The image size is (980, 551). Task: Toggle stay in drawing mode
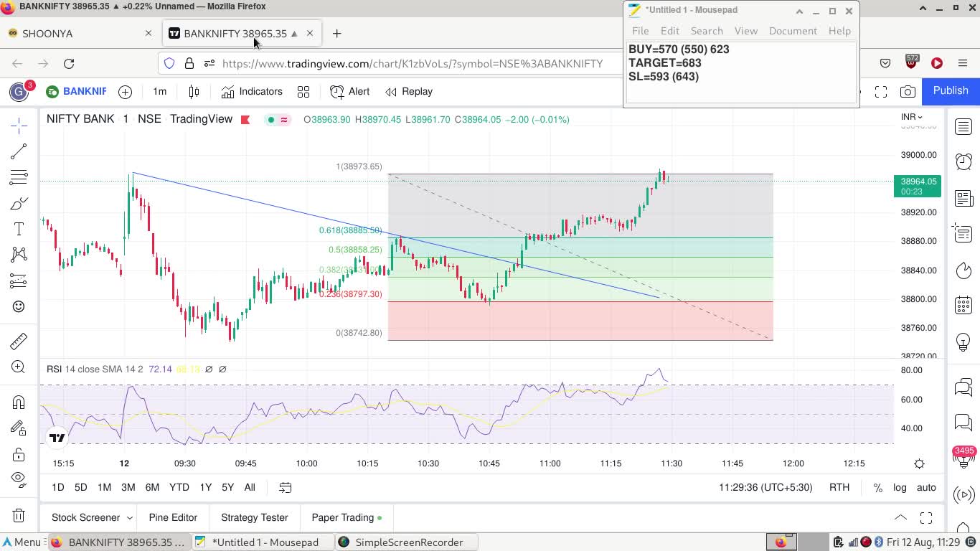(19, 428)
